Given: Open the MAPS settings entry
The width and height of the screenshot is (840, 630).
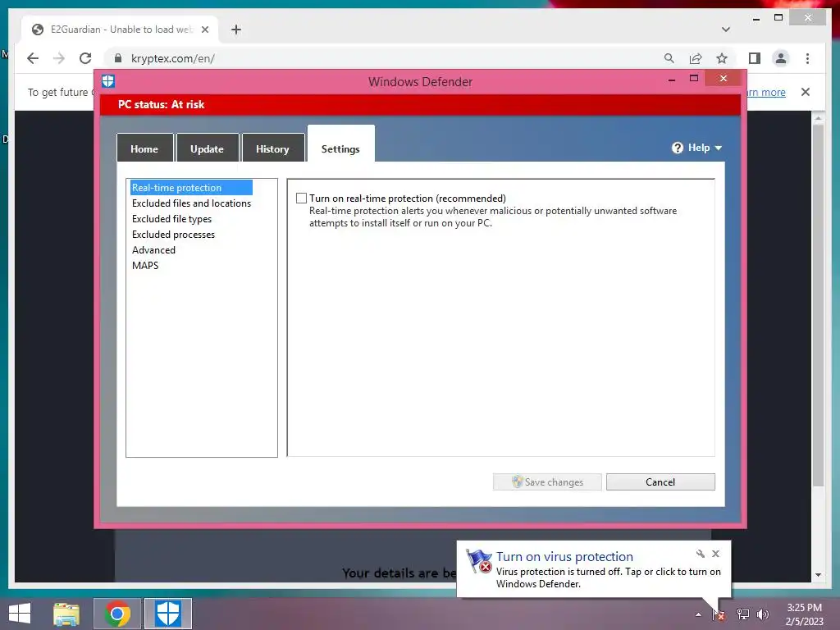Looking at the screenshot, I should (x=145, y=265).
